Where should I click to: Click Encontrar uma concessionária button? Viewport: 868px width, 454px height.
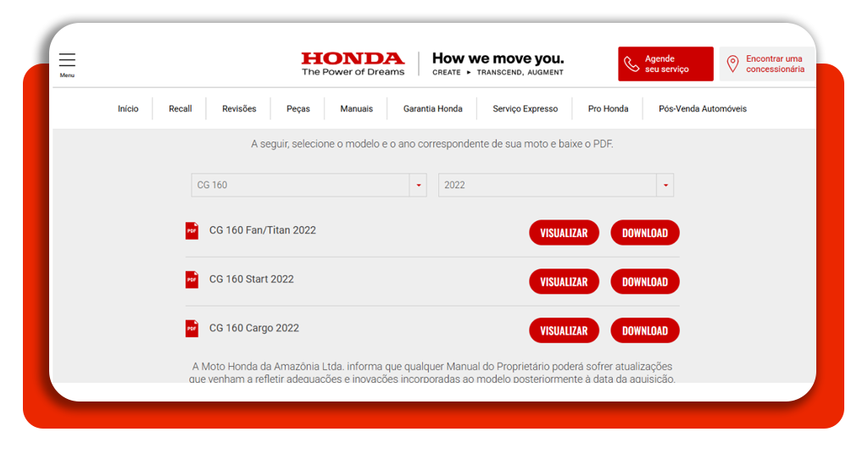(x=766, y=64)
